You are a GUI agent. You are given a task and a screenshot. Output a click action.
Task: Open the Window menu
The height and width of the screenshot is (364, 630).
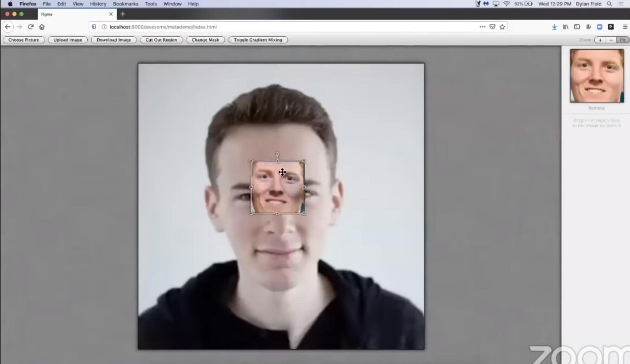coord(172,4)
